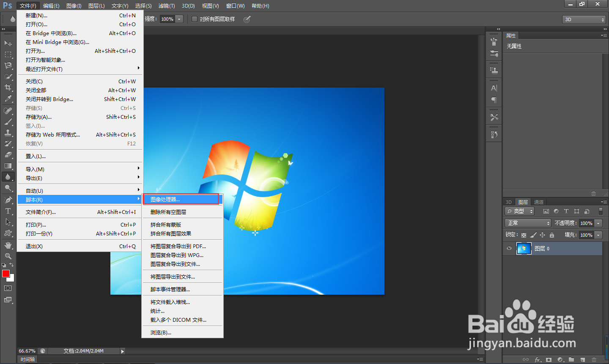The image size is (609, 364).
Task: Add a layer mask
Action: click(x=549, y=360)
